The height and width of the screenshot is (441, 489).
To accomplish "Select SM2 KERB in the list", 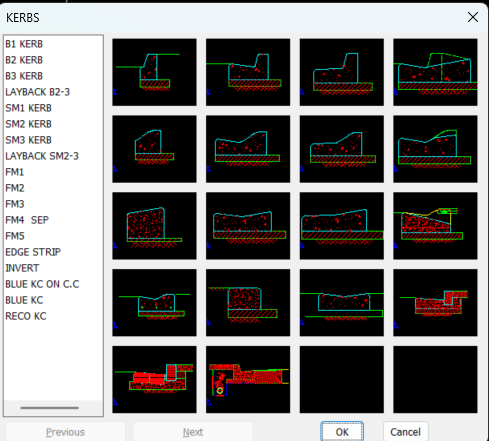I will pos(28,124).
